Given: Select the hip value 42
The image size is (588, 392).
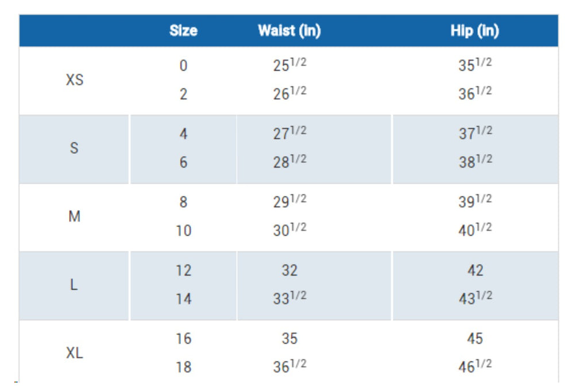Looking at the screenshot, I should [475, 270].
